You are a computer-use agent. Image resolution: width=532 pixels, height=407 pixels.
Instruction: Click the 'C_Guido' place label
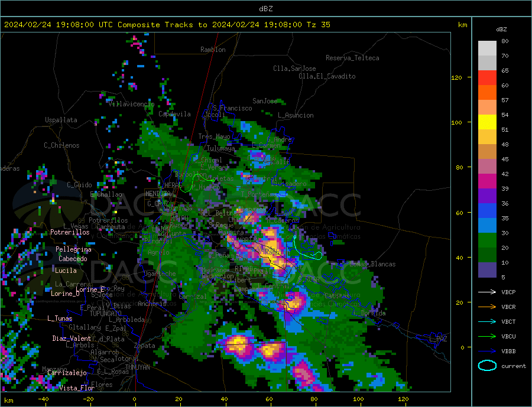click(x=79, y=185)
